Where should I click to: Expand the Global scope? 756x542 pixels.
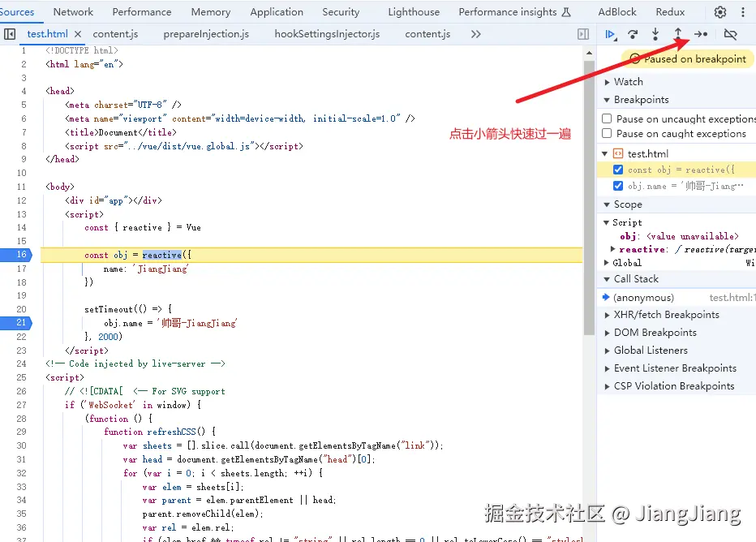(607, 263)
